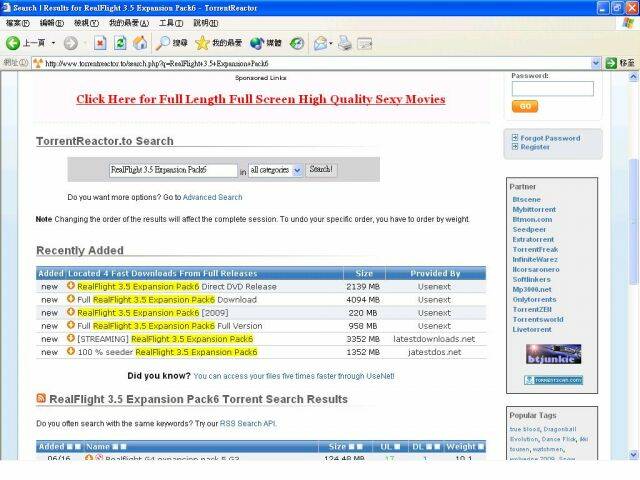Click the download icon for the [STREAMING] row
The height and width of the screenshot is (480, 640).
point(71,338)
